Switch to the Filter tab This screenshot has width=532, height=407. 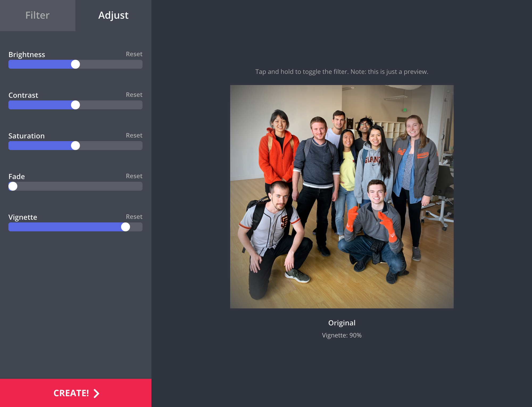(x=38, y=15)
